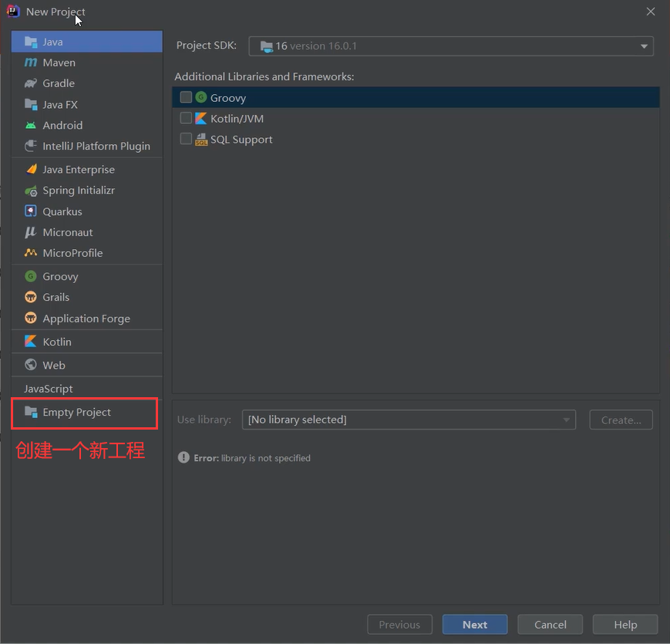The image size is (670, 644).
Task: Choose Android in the project list
Action: pos(87,125)
